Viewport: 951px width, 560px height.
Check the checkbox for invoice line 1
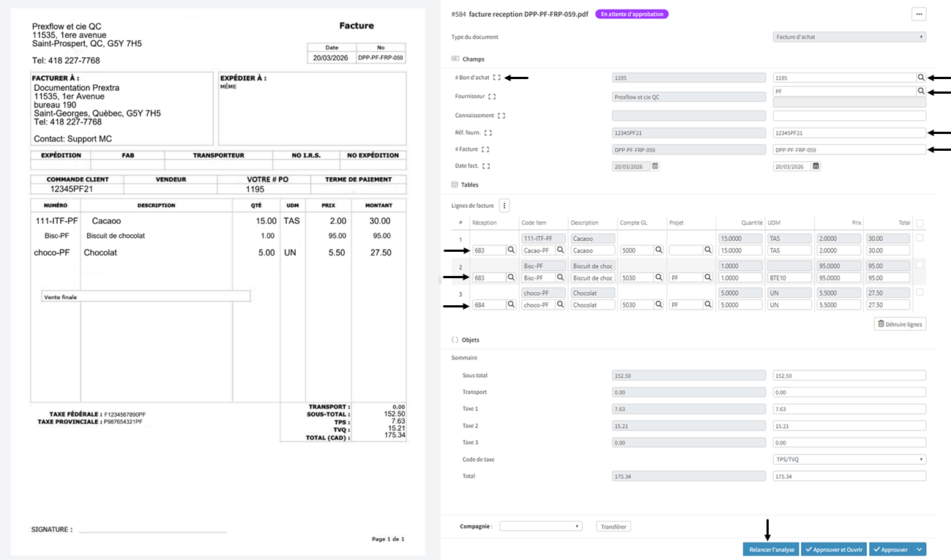[920, 238]
